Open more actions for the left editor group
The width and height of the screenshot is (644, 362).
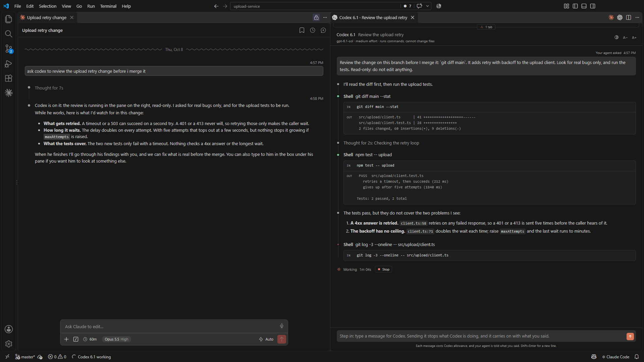click(x=325, y=17)
